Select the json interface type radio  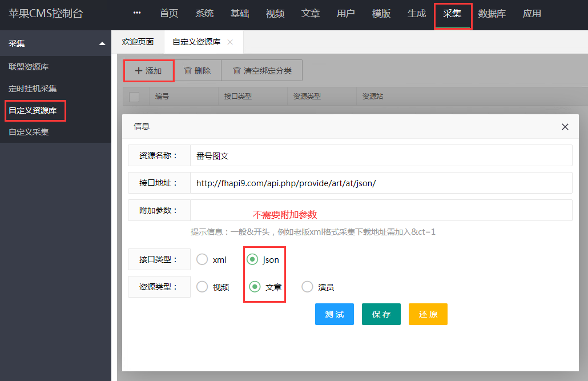click(x=252, y=259)
